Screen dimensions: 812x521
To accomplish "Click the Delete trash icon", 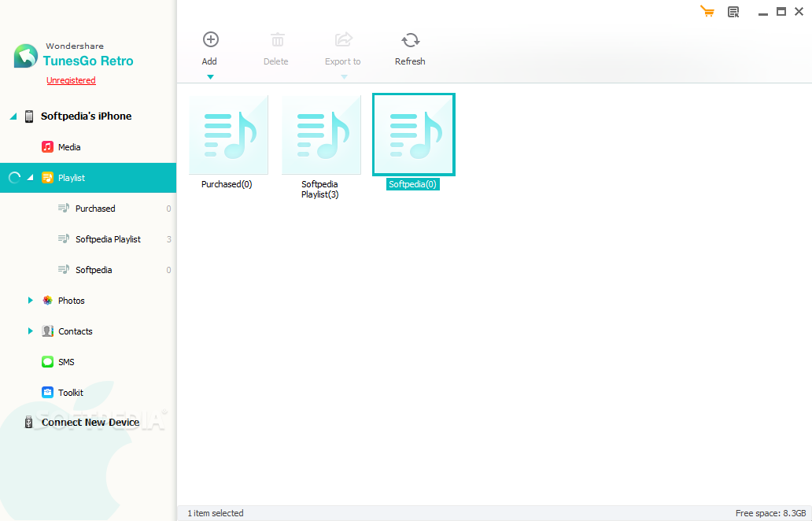I will coord(278,40).
